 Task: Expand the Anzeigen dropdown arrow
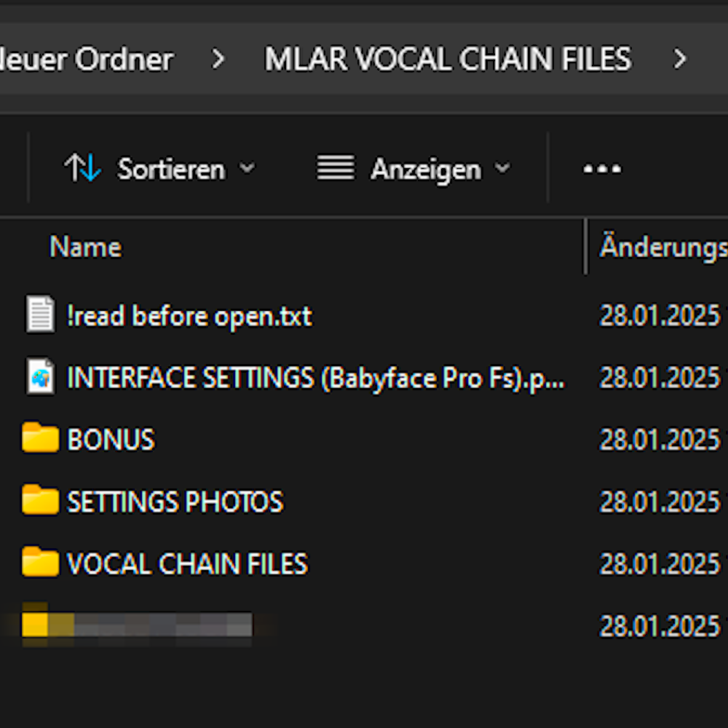point(502,169)
